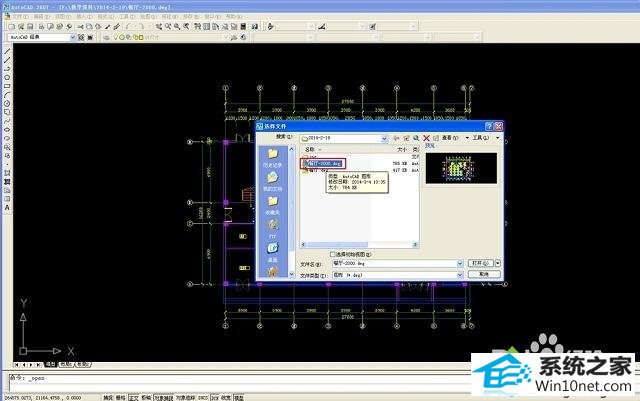Expand the layer selection dropdown in toolbar

(x=226, y=38)
